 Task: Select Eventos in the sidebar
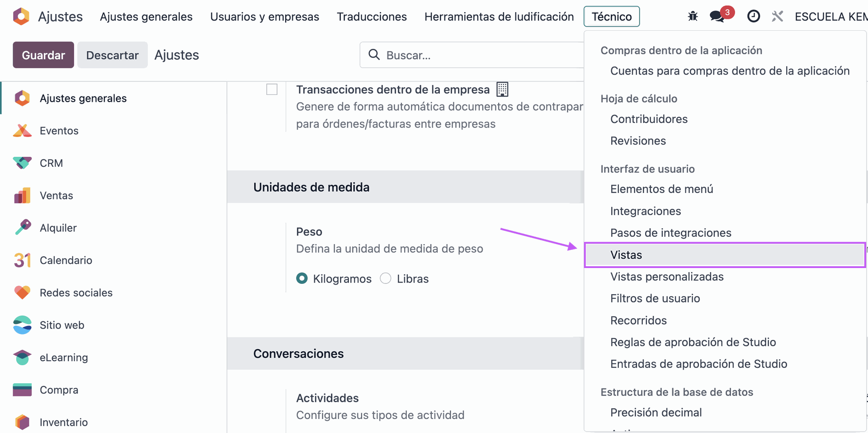pyautogui.click(x=59, y=131)
